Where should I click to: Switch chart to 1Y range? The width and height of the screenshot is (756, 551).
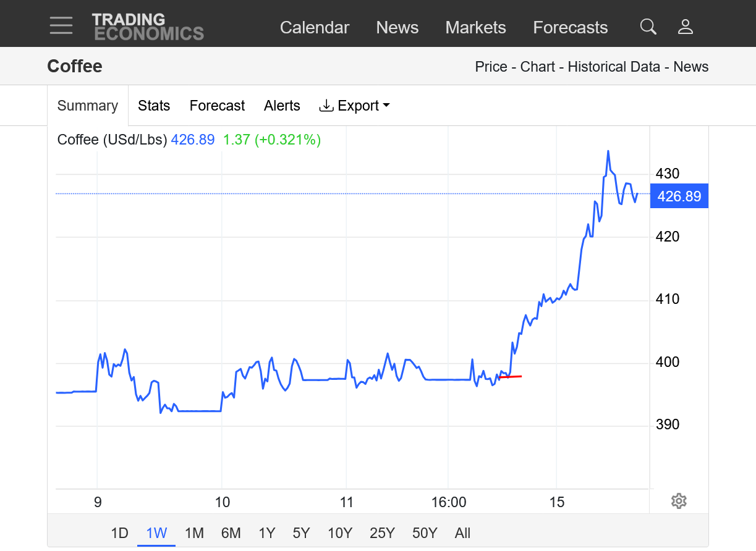click(266, 533)
